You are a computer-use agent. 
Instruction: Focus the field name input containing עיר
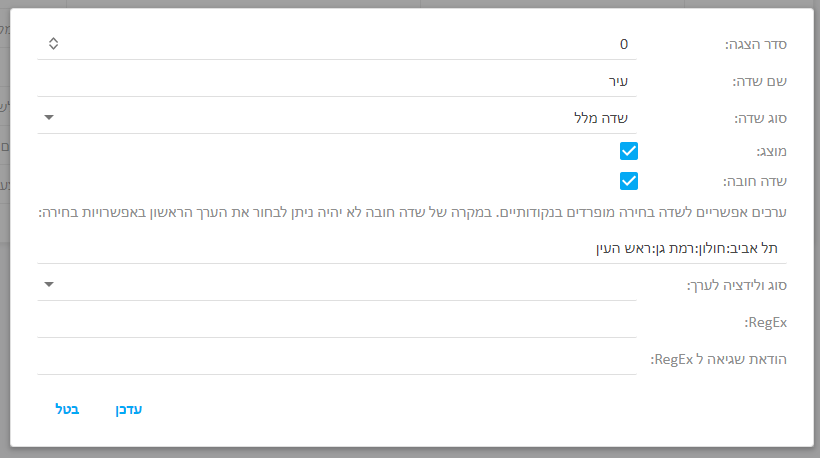(x=337, y=82)
